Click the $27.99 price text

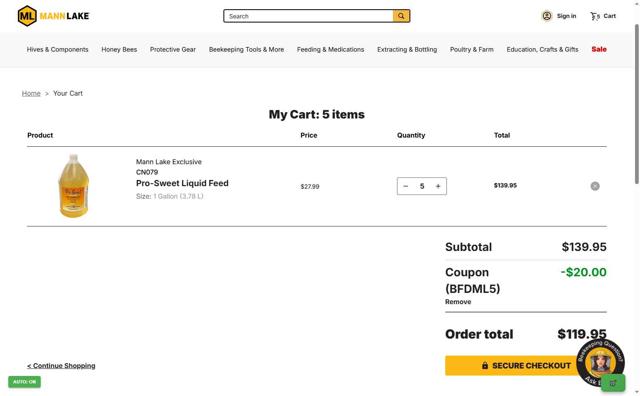tap(310, 187)
